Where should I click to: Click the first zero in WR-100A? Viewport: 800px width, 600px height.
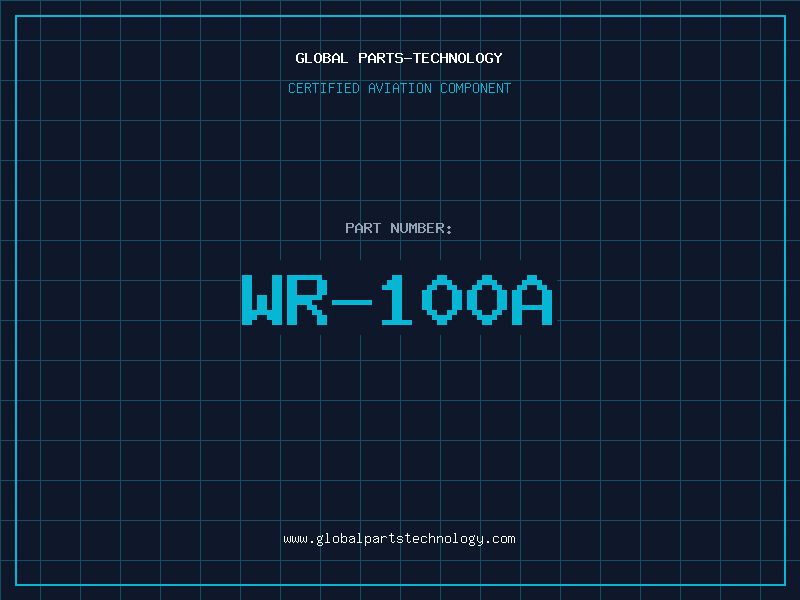442,300
